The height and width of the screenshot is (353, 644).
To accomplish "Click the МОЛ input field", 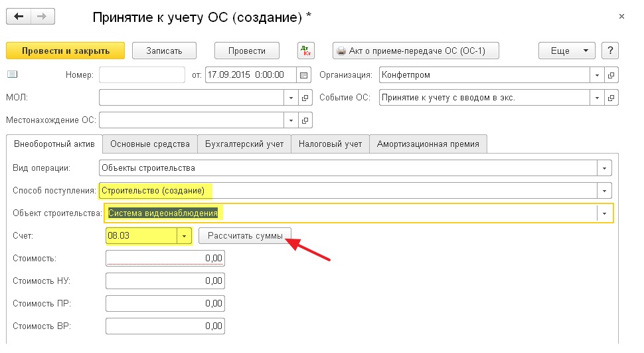I will tap(191, 98).
